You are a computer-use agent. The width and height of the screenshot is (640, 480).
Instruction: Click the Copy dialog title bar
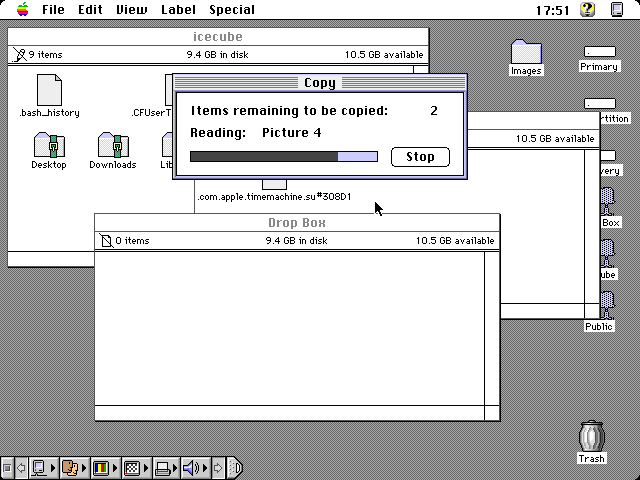pos(320,82)
